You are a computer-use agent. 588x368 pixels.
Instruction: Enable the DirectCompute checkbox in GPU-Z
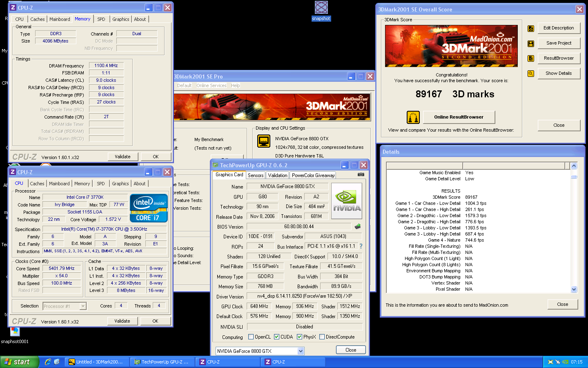point(322,337)
